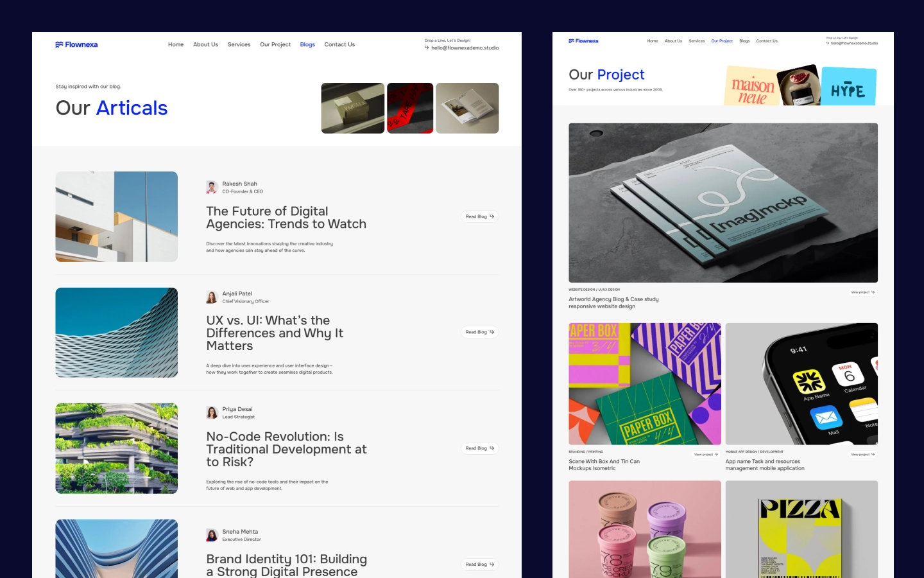The width and height of the screenshot is (924, 578).
Task: Open 'Brand Identity 101' article title
Action: click(286, 565)
